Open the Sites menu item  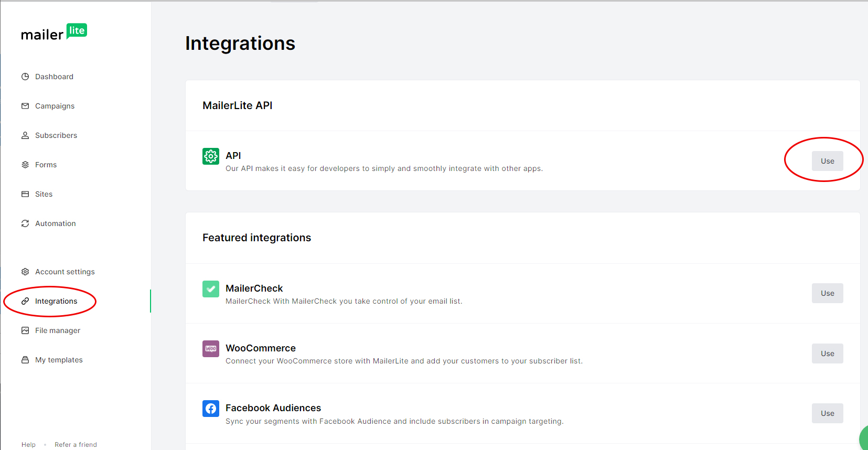[x=44, y=194]
